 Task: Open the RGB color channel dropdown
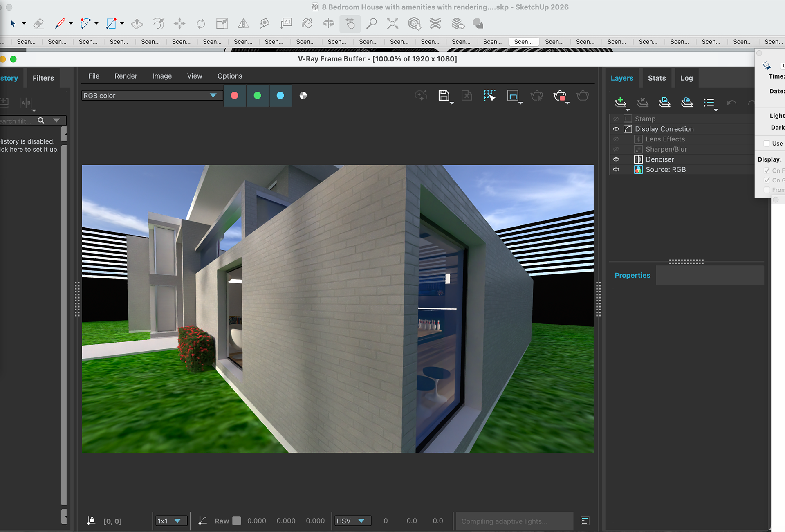[151, 96]
